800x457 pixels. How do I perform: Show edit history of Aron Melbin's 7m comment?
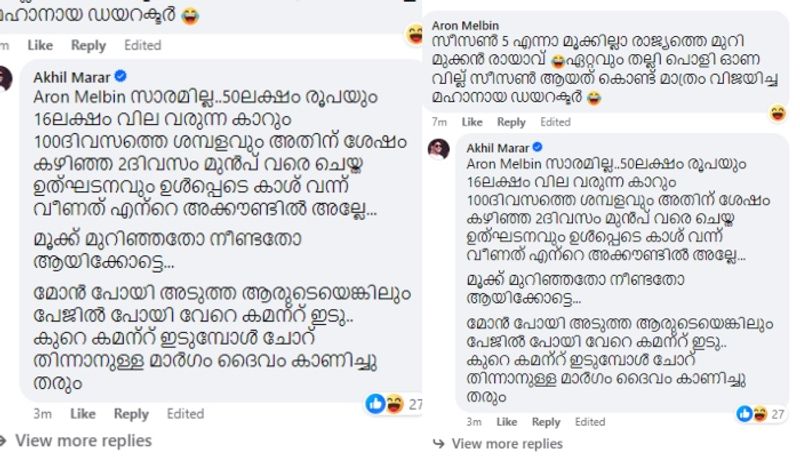(555, 122)
